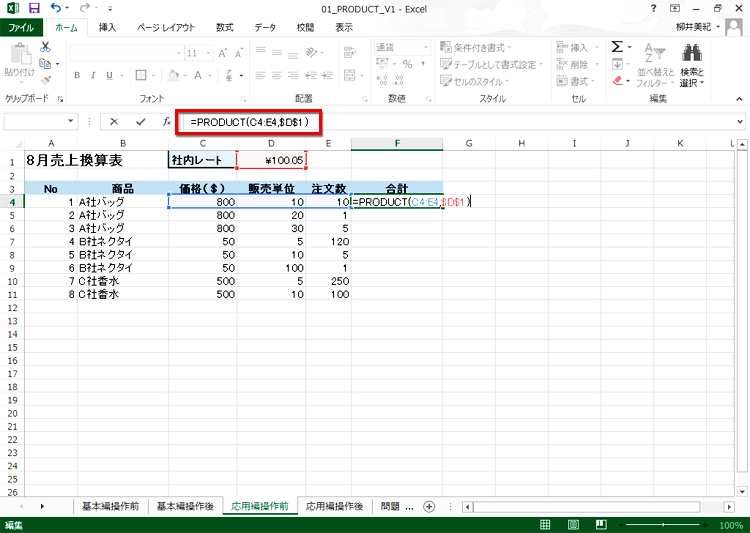Click column header G

pyautogui.click(x=469, y=144)
